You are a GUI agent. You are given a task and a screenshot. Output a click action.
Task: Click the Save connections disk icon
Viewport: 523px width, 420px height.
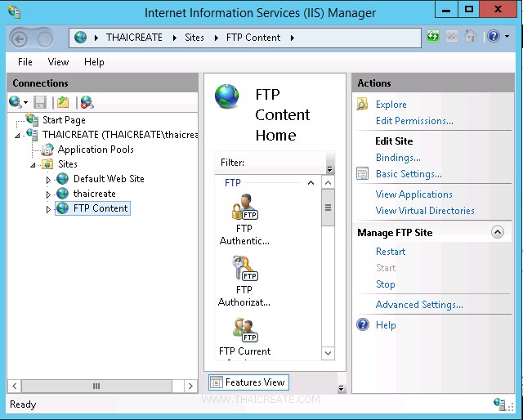(x=40, y=102)
